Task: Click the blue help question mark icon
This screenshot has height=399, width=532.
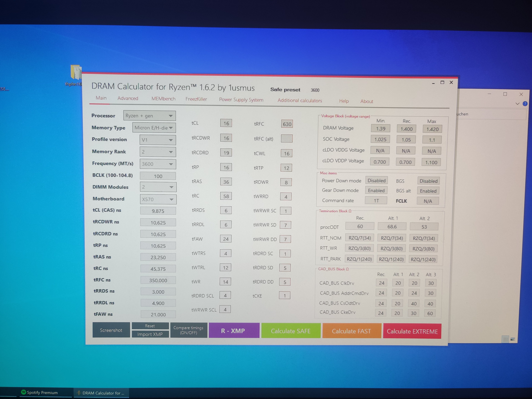Action: (x=525, y=104)
